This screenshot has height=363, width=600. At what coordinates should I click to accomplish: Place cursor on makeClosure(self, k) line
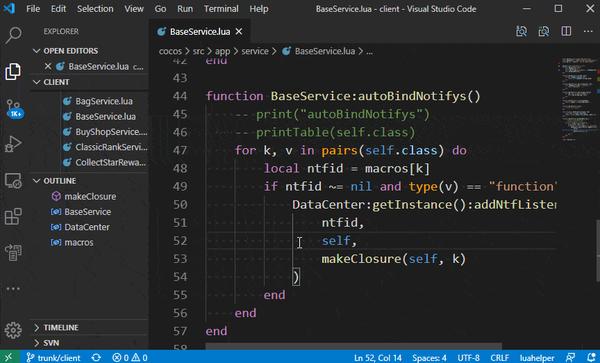(x=393, y=259)
